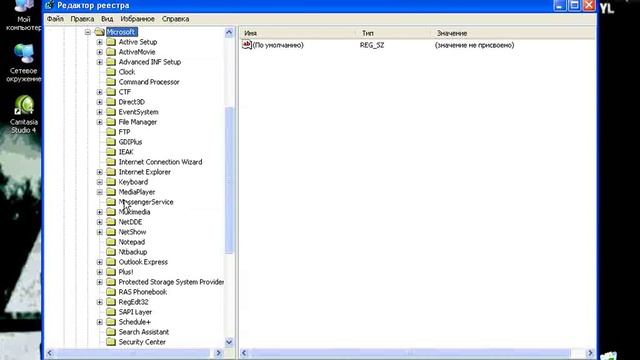This screenshot has width=640, height=360.
Task: Open the Файл menu
Action: click(x=55, y=19)
